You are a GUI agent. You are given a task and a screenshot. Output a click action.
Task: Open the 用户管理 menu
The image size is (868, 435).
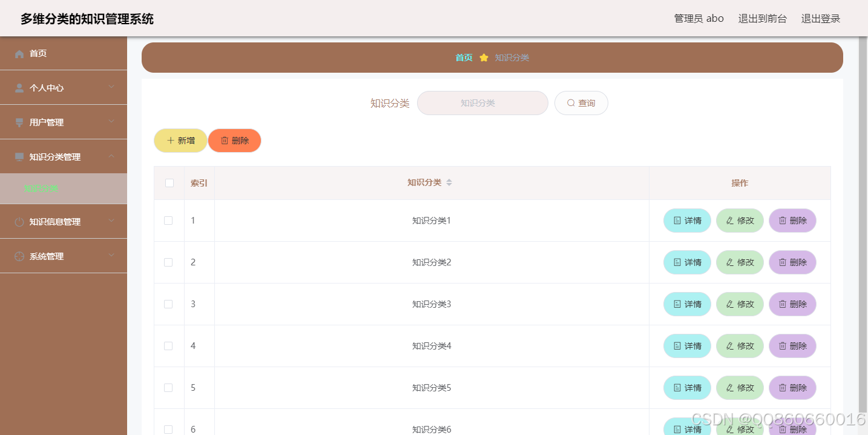(x=64, y=122)
